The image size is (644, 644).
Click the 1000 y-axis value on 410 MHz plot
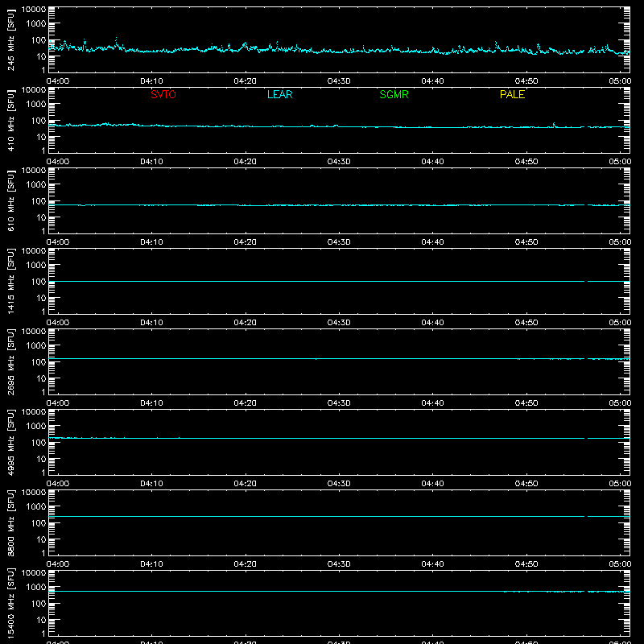point(36,105)
